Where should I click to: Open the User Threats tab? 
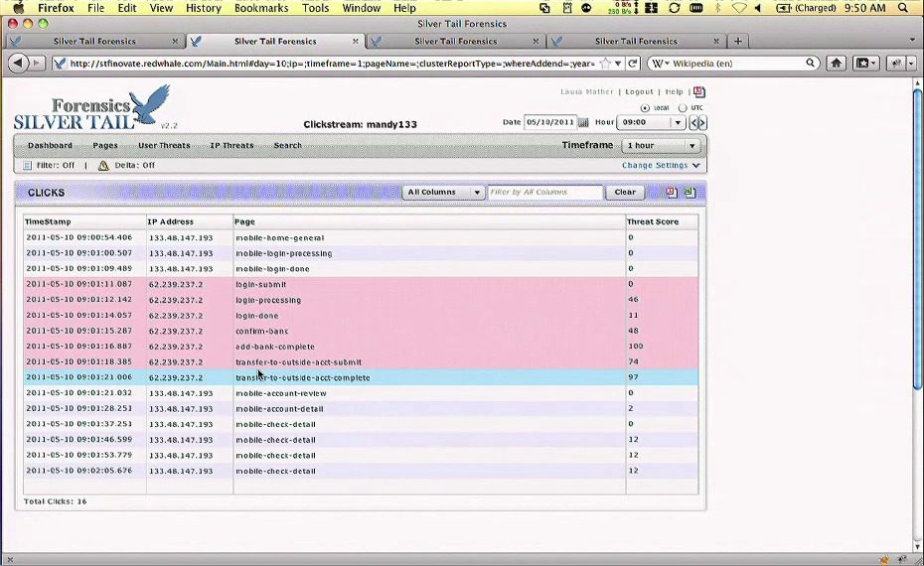(x=164, y=146)
